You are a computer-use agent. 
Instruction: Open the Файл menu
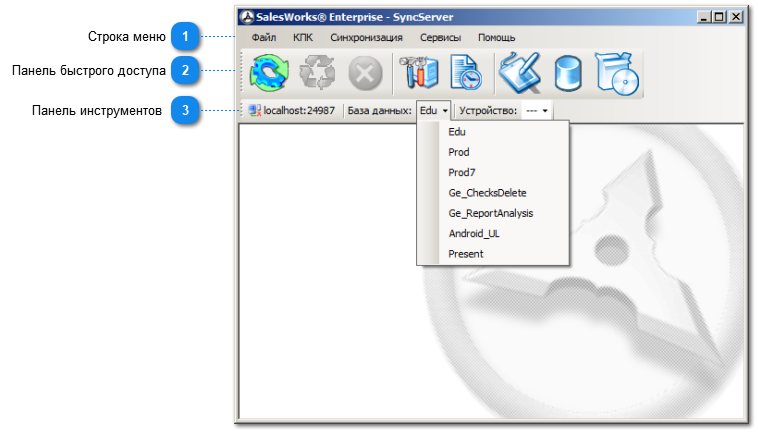264,38
